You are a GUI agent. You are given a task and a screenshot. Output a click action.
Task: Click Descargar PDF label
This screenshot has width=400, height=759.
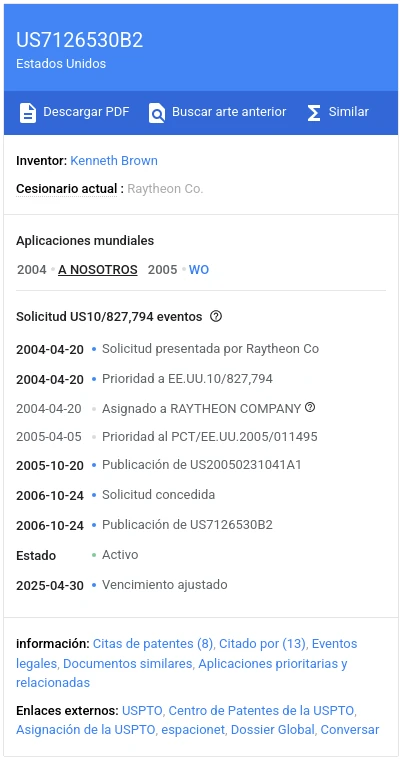click(x=86, y=112)
